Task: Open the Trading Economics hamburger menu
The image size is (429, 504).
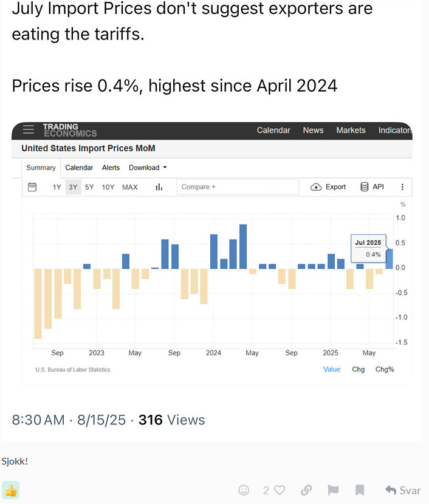Action: (29, 129)
